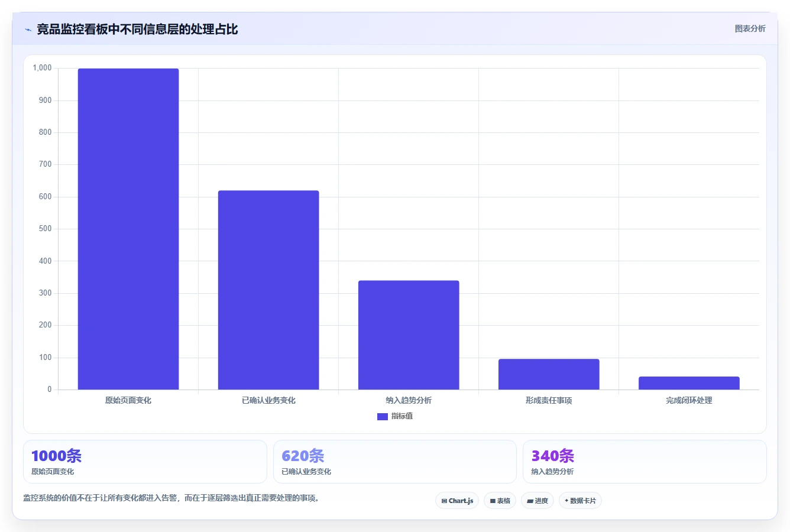Image resolution: width=790 pixels, height=532 pixels.
Task: Click the icon inside the 进度 tag
Action: click(530, 501)
